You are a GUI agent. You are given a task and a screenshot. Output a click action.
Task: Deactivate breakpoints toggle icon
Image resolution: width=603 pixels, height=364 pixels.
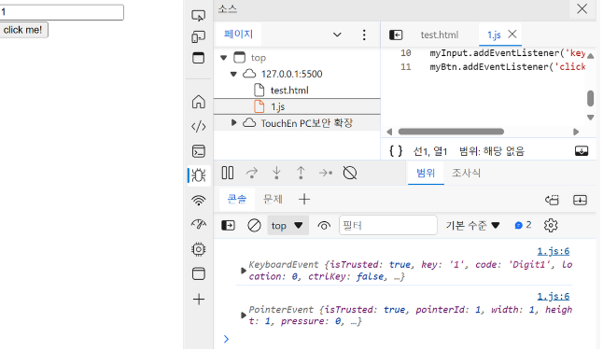(x=349, y=173)
